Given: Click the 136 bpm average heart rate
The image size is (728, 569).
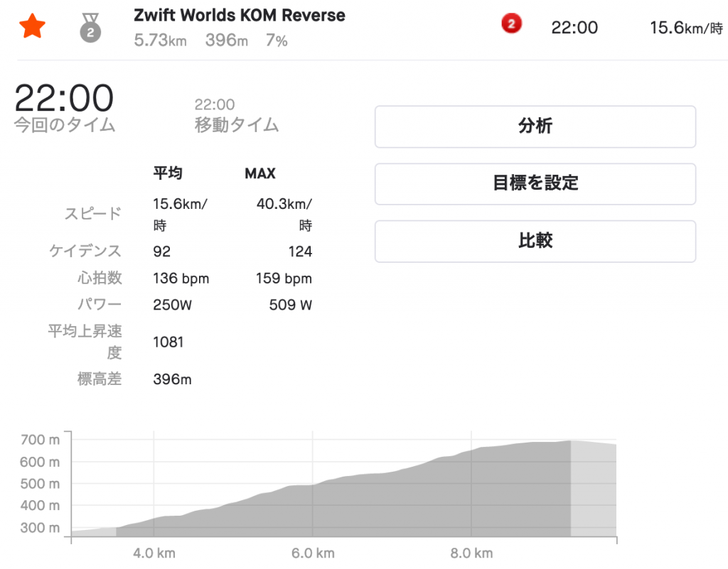Looking at the screenshot, I should 181,278.
